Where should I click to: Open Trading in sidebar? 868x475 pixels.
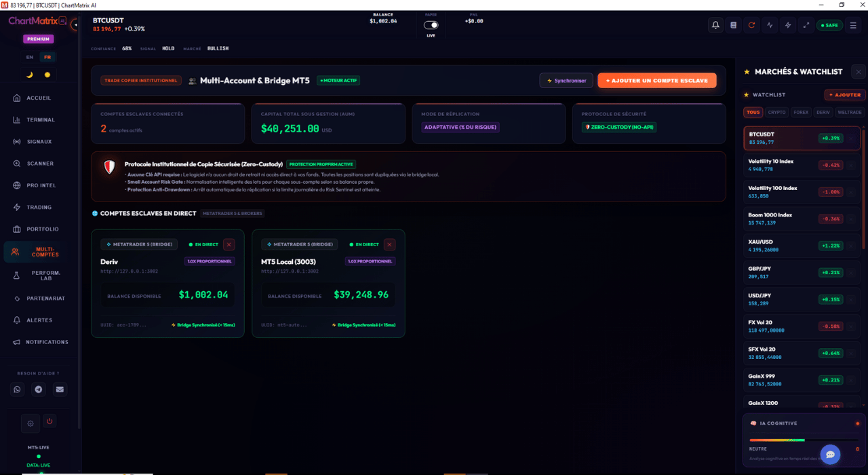[x=39, y=207]
